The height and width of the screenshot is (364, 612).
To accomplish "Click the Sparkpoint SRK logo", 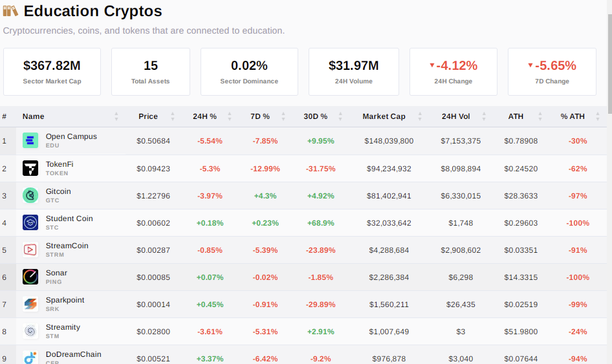I will [30, 304].
